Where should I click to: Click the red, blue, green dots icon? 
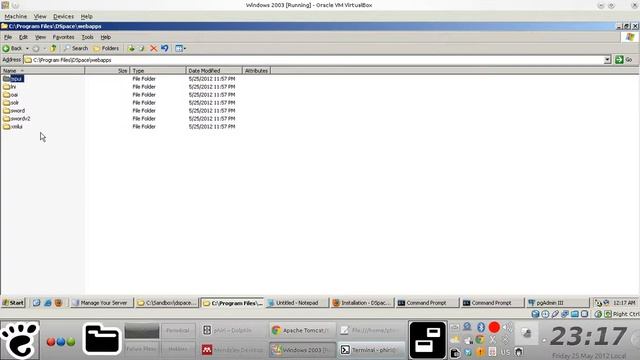pos(61,342)
